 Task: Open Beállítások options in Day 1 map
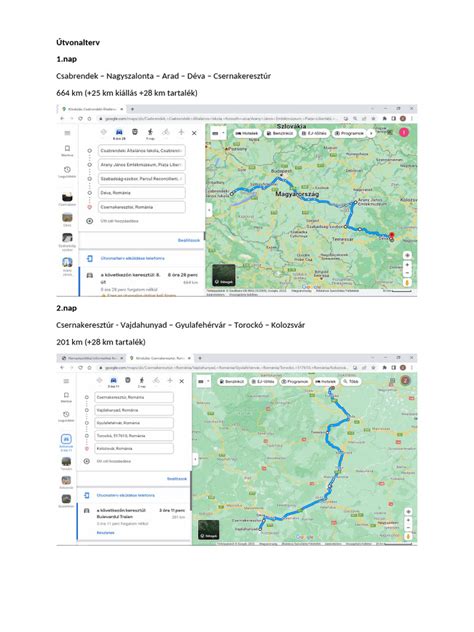click(x=189, y=240)
